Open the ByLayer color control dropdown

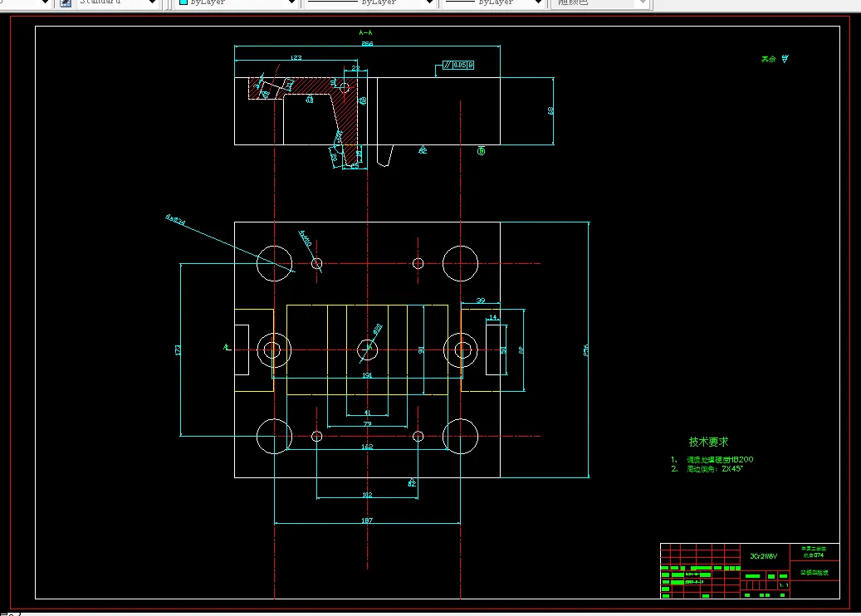[x=237, y=2]
